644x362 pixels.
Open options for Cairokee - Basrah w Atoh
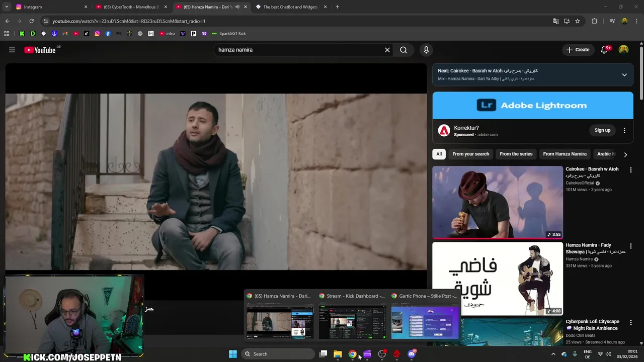coord(631,170)
